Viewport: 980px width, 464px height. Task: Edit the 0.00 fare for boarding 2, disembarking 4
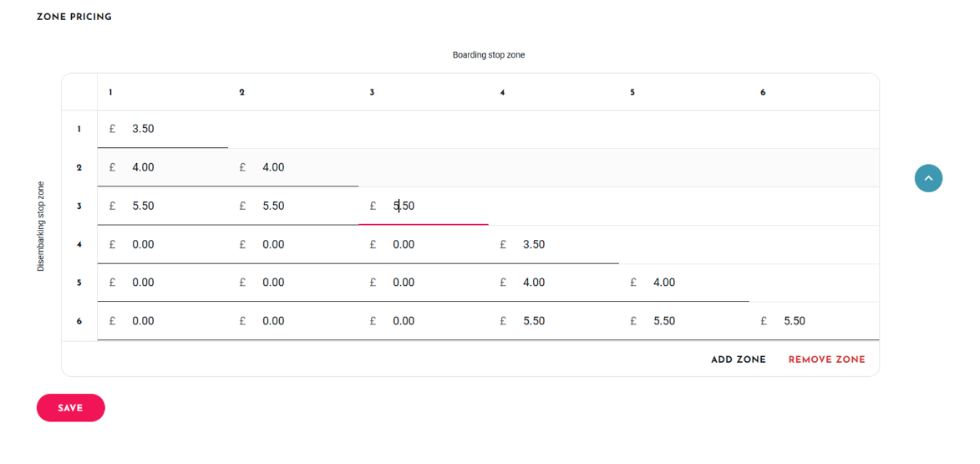[293, 244]
